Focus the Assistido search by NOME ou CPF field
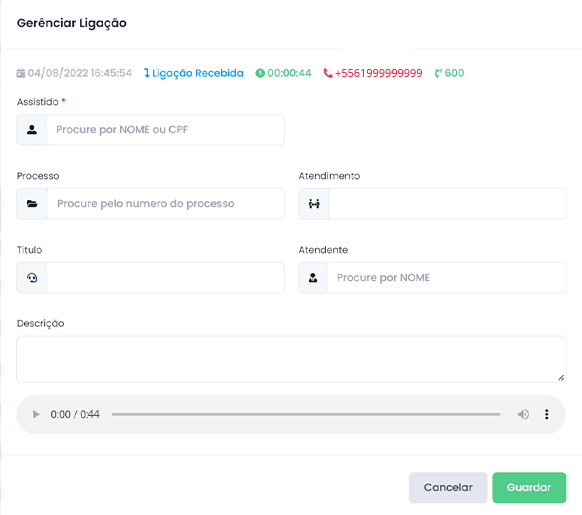 166,130
